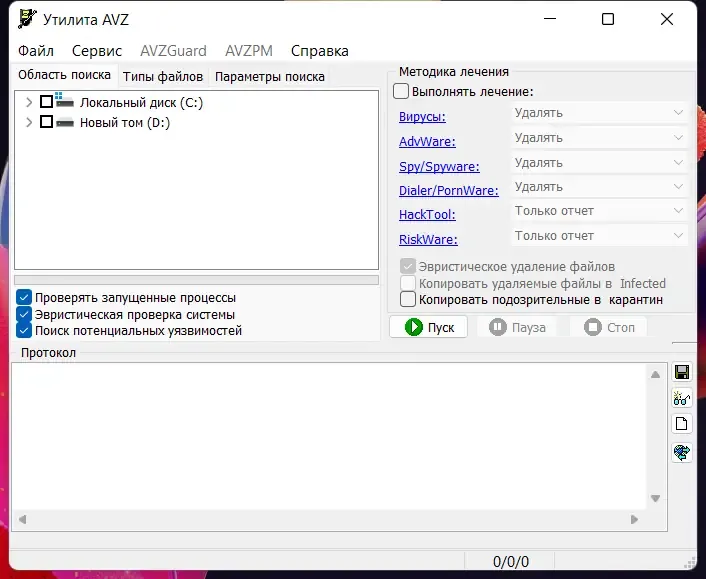This screenshot has height=579, width=706.
Task: Close the Утилита AVZ window
Action: pyautogui.click(x=667, y=19)
